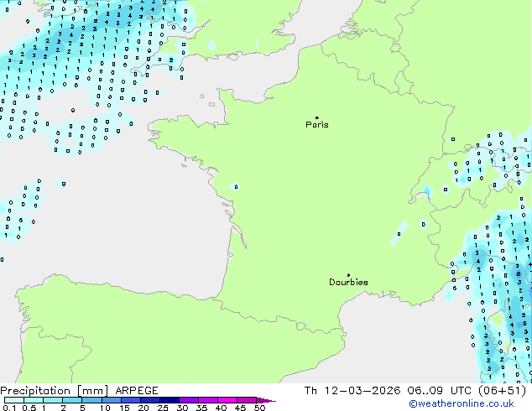Select the legend swatch between 2 and 5
The height and width of the screenshot is (411, 532).
[x=72, y=400]
